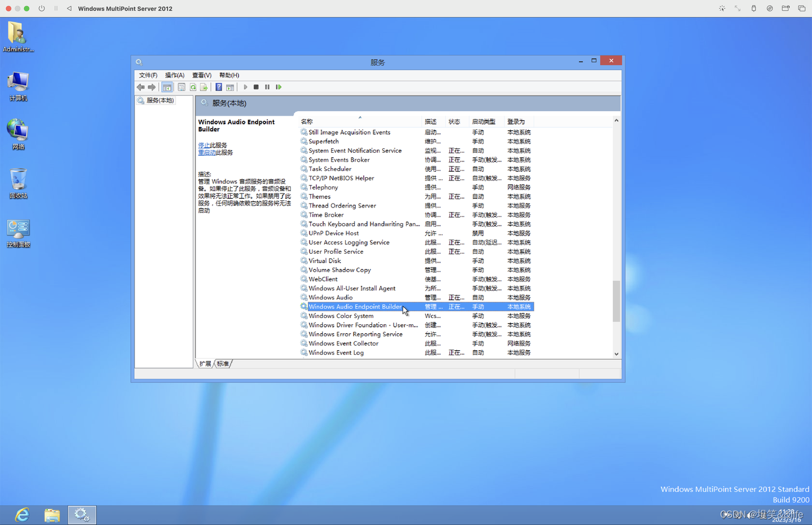Select the Still Image Acquisition Events row
Screen dimensions: 812x525
point(417,133)
